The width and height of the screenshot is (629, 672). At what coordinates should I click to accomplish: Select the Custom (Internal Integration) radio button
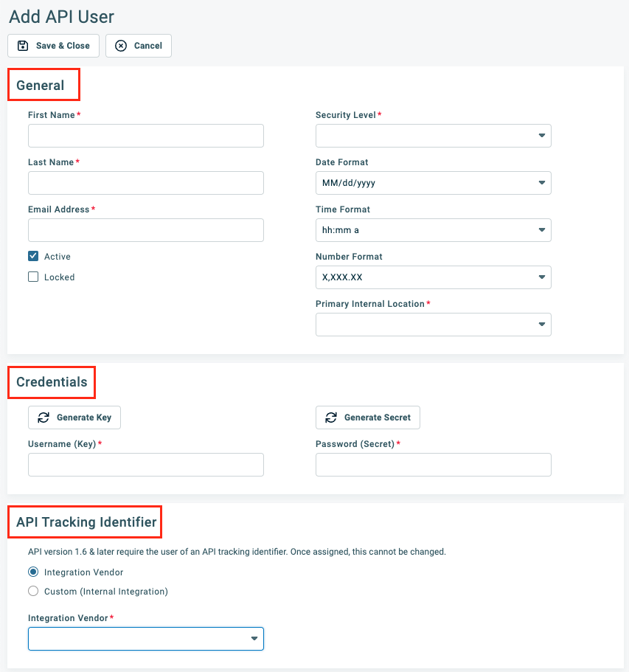click(32, 591)
